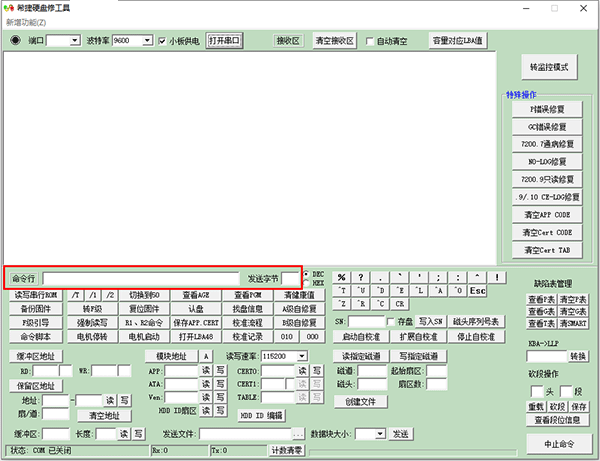Click the ? symbol button

coord(361,277)
